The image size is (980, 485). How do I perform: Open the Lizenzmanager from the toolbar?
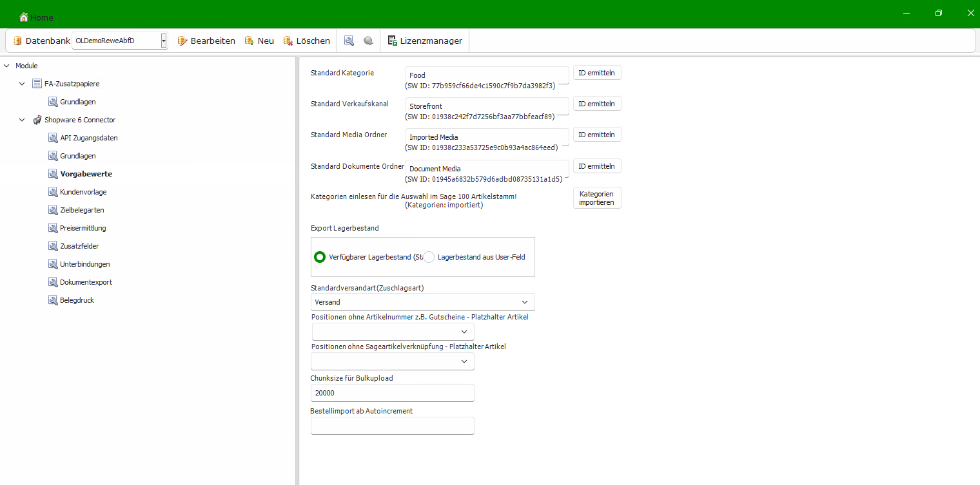(x=425, y=41)
